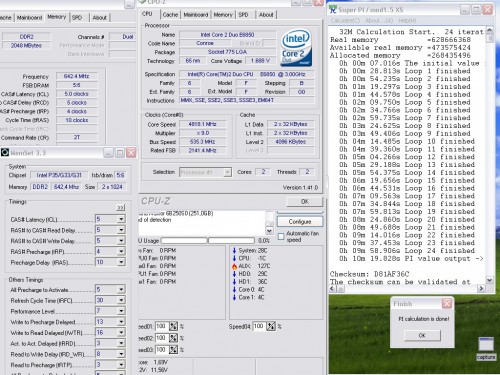Open the Write to Precharge Delayed dropdown
The image size is (500, 375).
[x=121, y=322]
